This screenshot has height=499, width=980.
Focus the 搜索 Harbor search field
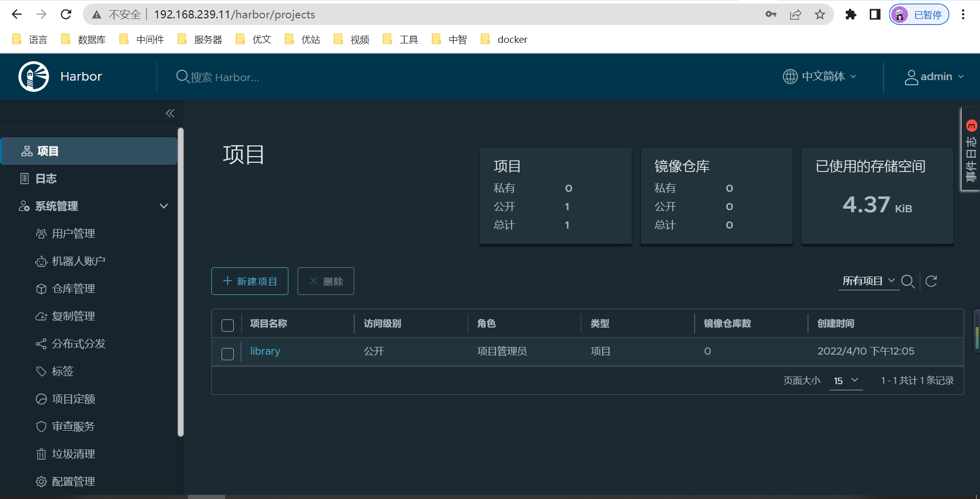pos(225,77)
